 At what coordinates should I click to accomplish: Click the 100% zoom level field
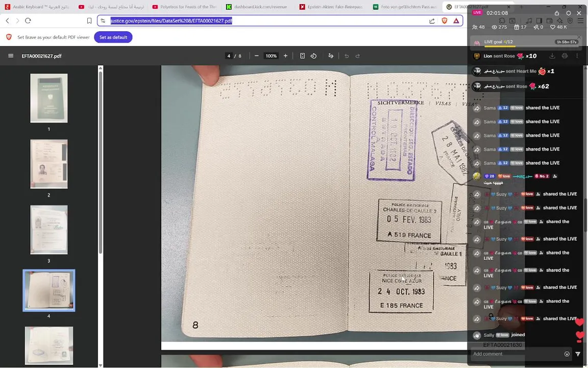(271, 56)
